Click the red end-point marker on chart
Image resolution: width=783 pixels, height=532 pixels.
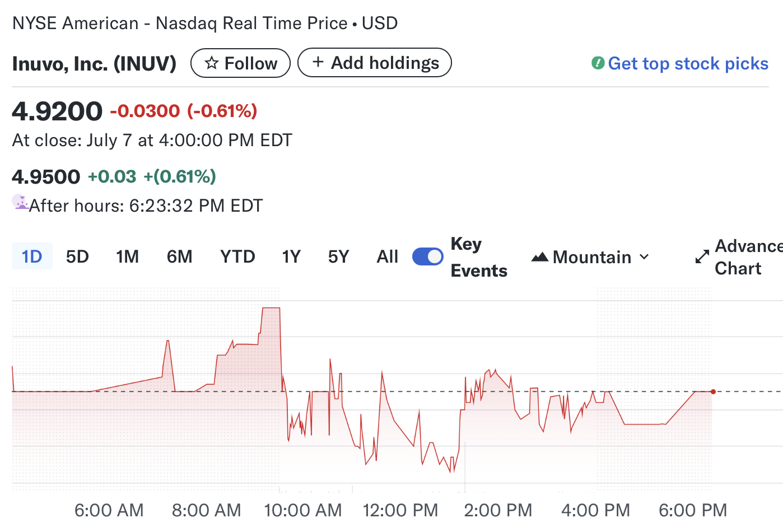pos(713,391)
